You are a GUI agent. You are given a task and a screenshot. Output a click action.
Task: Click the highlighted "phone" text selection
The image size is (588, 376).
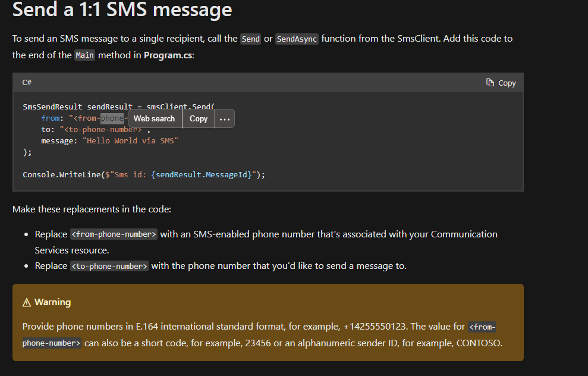[x=112, y=118]
